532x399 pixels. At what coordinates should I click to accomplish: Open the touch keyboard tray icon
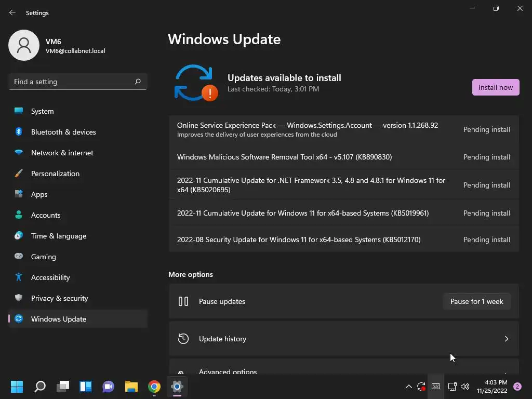point(436,387)
